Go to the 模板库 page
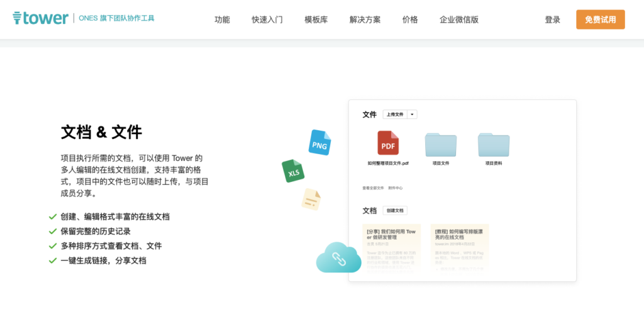The height and width of the screenshot is (336, 644). pyautogui.click(x=316, y=20)
